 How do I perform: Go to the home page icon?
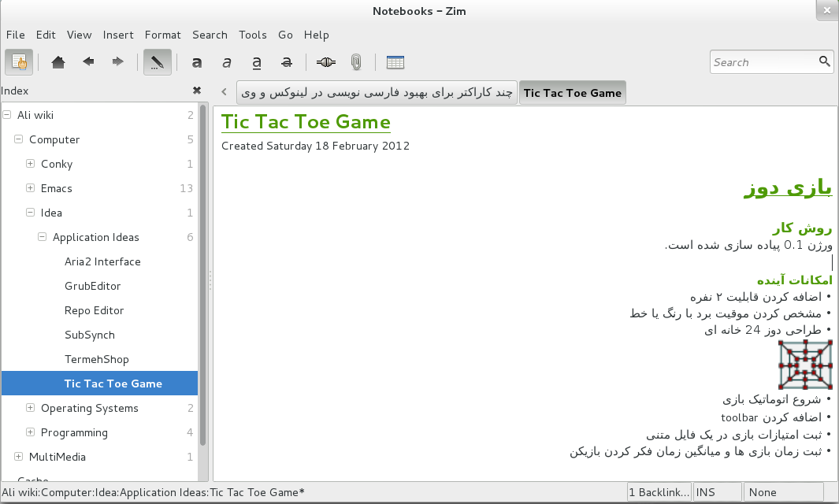point(58,62)
